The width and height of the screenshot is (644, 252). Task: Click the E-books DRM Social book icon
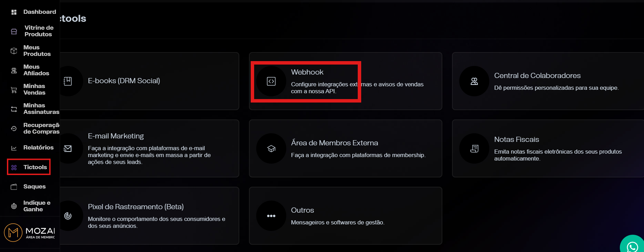68,81
